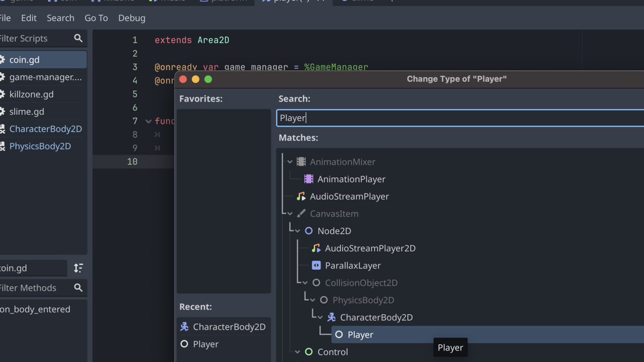This screenshot has height=362, width=644.
Task: Open CharacterBody2D docs in scripts list
Action: (43, 129)
